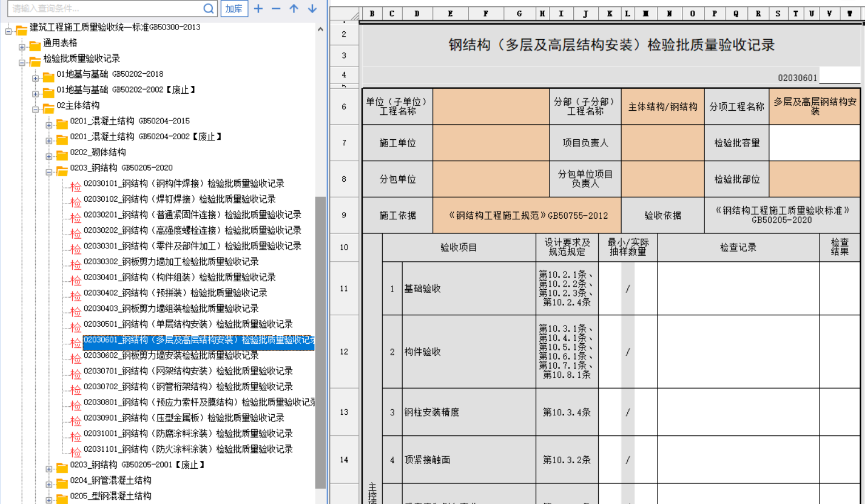Screen dimensions: 865x504
Task: Select 02030501 单层结构安装 record item
Action: point(188,324)
